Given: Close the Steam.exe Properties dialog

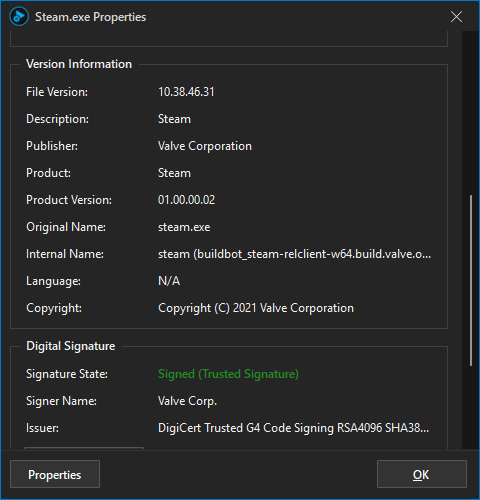Looking at the screenshot, I should click(456, 16).
